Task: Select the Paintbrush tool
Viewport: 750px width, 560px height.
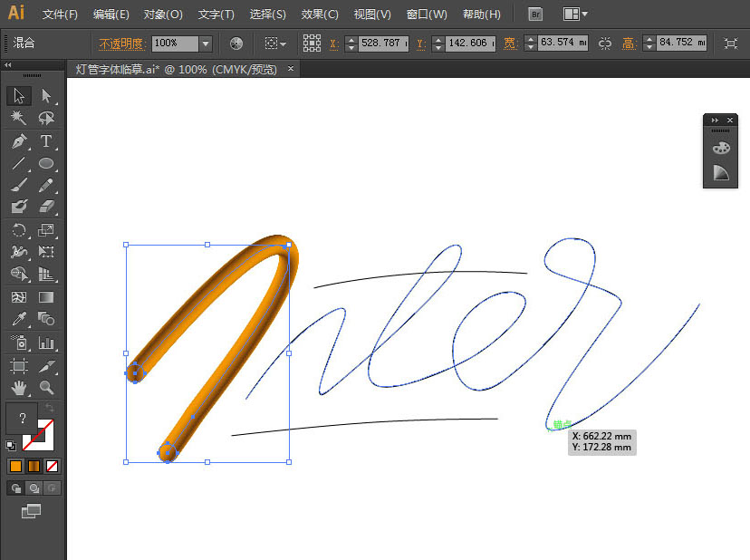Action: (19, 184)
